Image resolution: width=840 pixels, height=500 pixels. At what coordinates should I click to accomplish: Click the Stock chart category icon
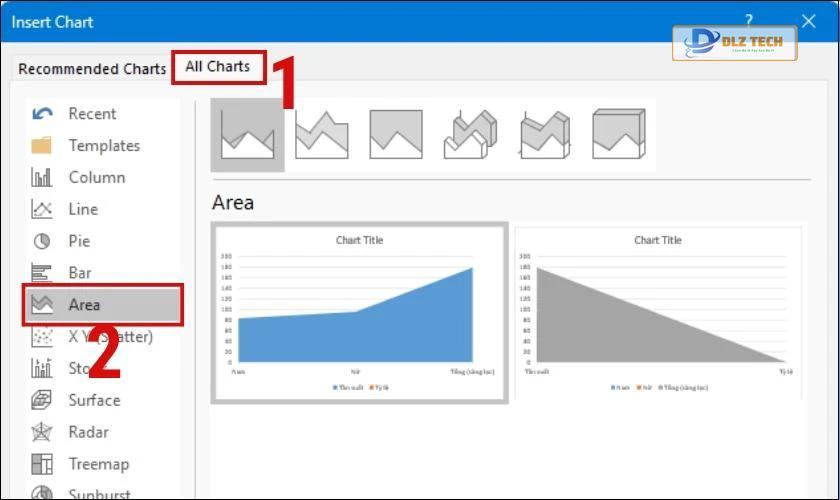[x=42, y=368]
